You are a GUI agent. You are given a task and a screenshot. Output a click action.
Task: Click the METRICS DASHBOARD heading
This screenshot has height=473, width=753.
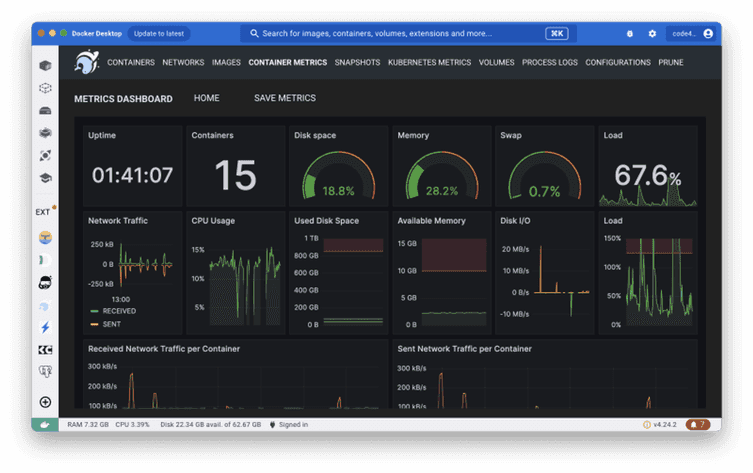click(x=123, y=99)
